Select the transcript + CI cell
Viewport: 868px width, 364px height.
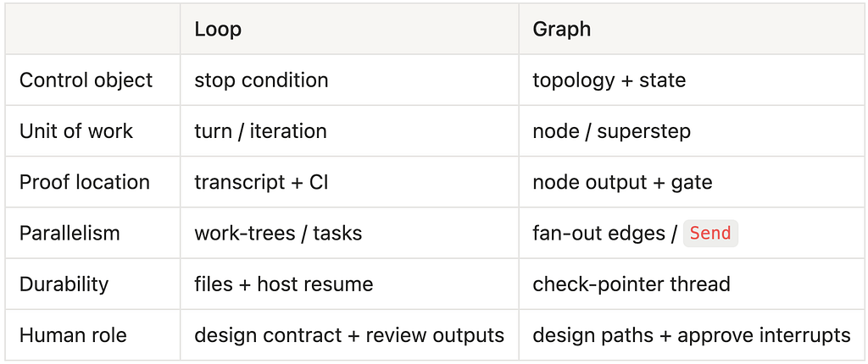(349, 182)
